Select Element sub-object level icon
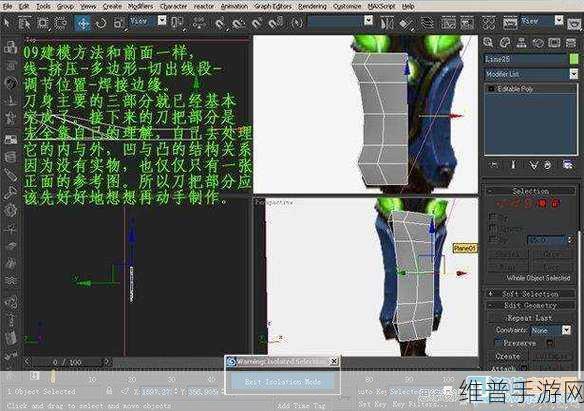The height and width of the screenshot is (411, 584). 555,203
